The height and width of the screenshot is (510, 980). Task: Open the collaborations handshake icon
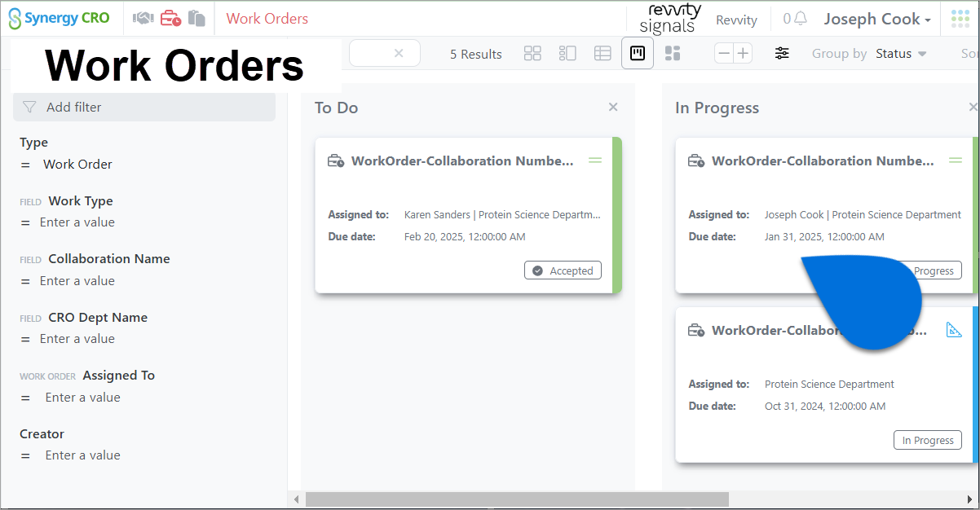(x=144, y=18)
